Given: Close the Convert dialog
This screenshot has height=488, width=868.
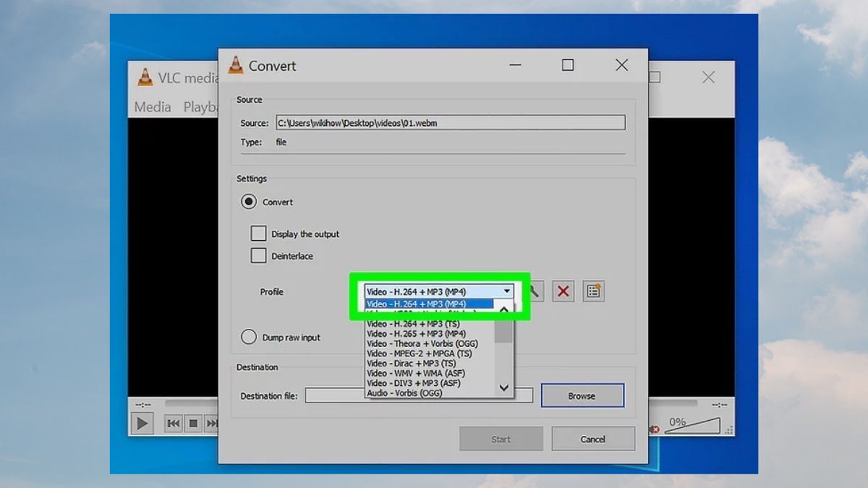Looking at the screenshot, I should pos(621,65).
